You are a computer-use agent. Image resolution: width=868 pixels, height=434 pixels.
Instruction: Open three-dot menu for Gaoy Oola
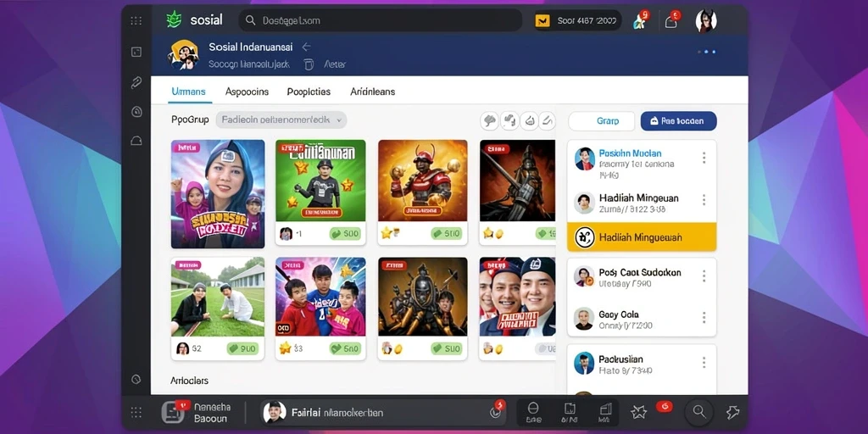[704, 318]
